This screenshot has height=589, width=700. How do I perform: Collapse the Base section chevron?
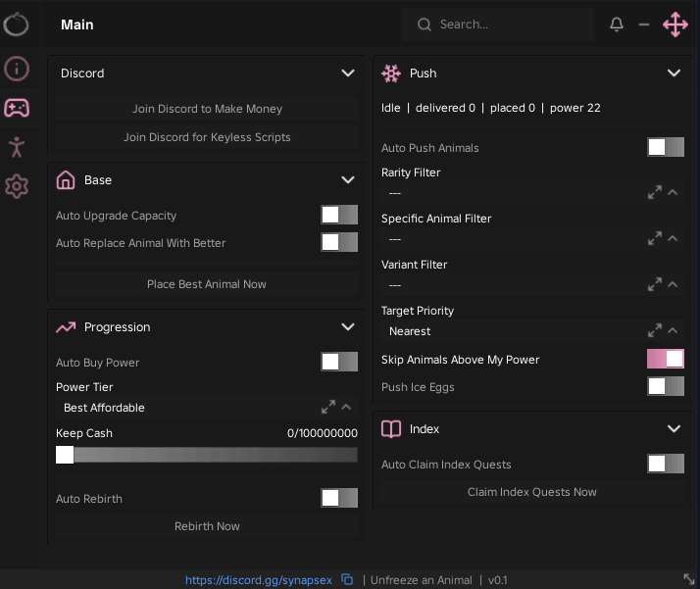(x=348, y=179)
